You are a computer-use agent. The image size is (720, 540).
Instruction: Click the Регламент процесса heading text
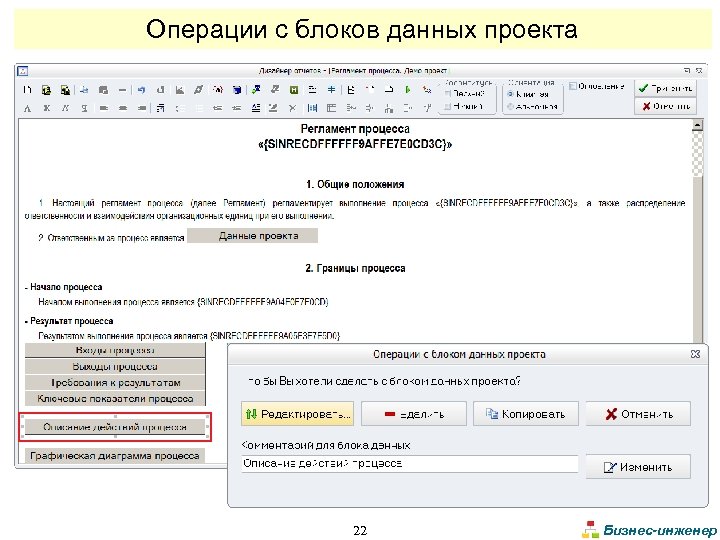point(355,129)
